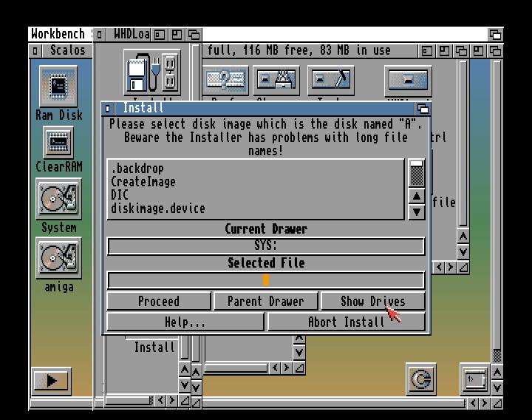Select the ClearRAM icon

click(59, 143)
